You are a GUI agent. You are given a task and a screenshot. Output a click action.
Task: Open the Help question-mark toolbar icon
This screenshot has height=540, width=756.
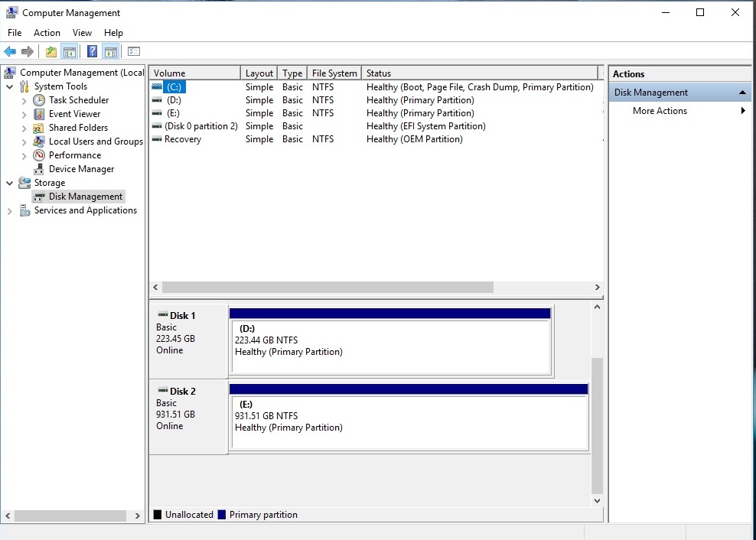tap(92, 51)
